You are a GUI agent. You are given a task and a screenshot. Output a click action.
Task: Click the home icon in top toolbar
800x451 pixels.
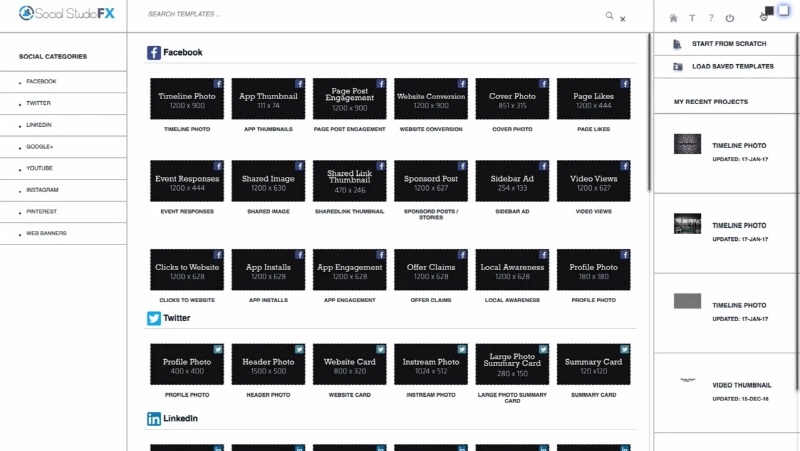point(673,18)
